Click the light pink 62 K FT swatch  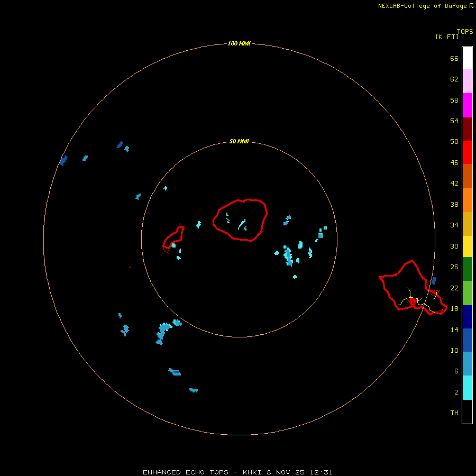pos(467,81)
